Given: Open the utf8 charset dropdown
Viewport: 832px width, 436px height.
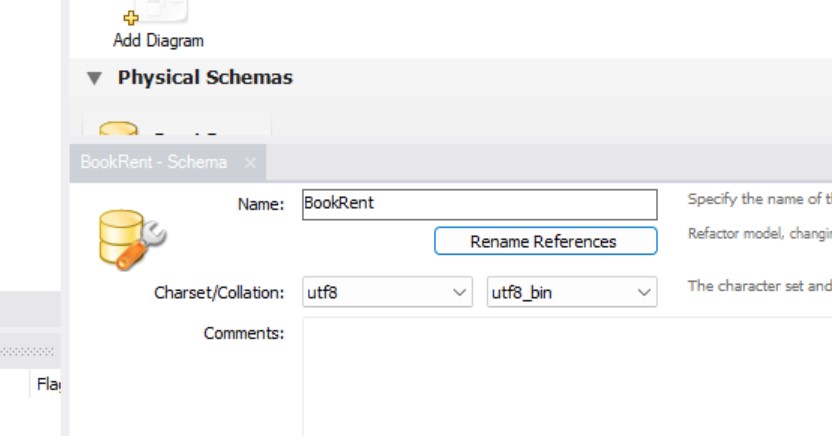Looking at the screenshot, I should [x=386, y=293].
